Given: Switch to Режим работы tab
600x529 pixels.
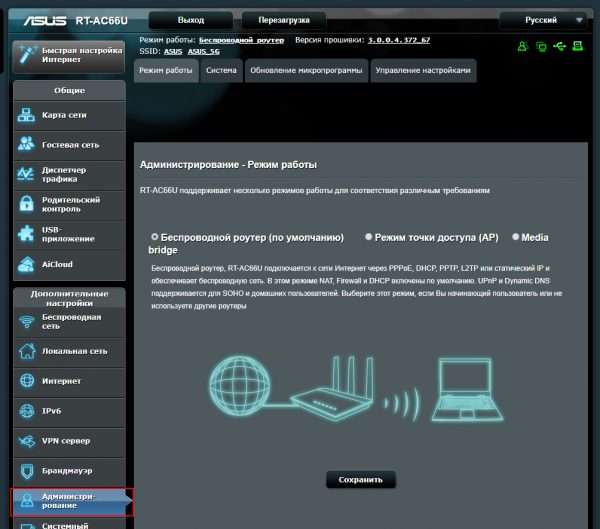Looking at the screenshot, I should pos(166,70).
